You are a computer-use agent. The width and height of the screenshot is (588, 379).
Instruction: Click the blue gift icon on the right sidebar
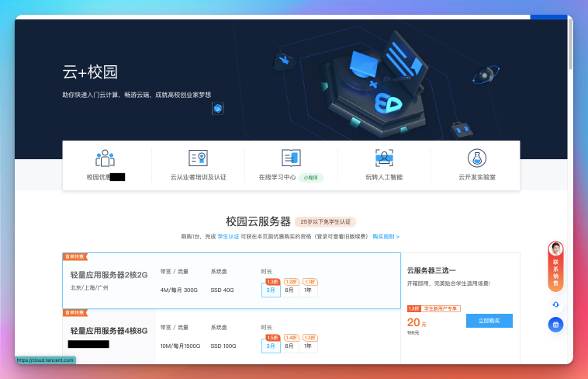click(x=555, y=325)
